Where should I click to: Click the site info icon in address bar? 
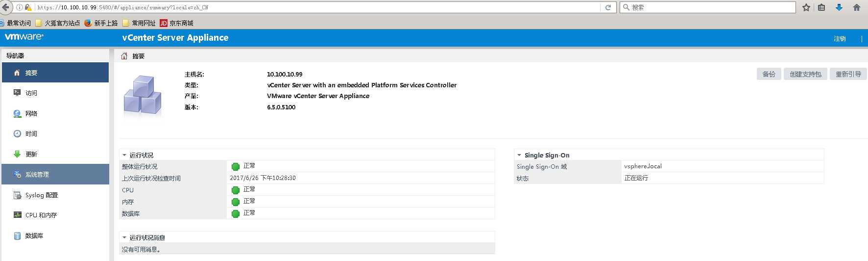(x=20, y=7)
